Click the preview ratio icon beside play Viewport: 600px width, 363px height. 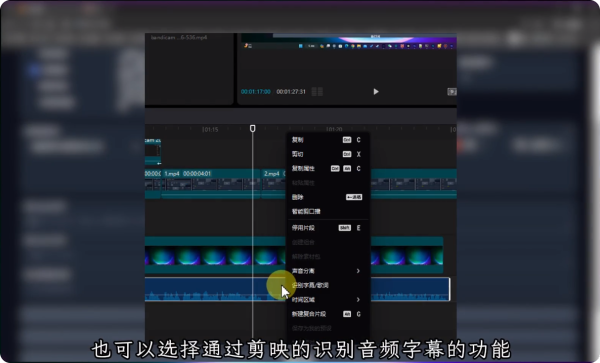coord(452,92)
